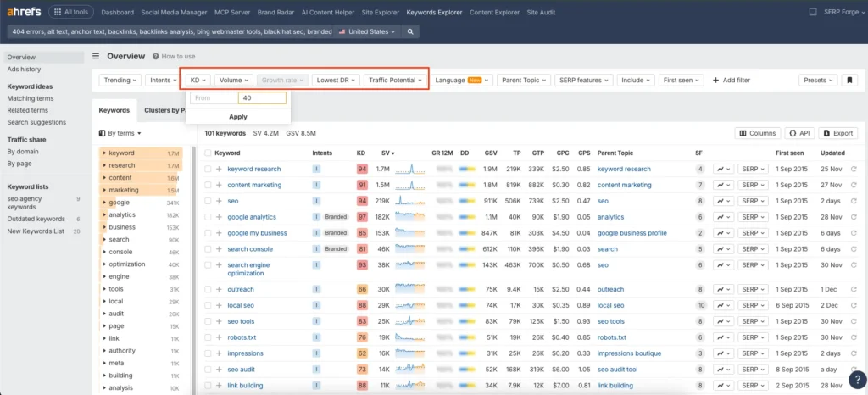Open the Intents filter dropdown
Viewport: 868px width, 395px height.
point(164,81)
